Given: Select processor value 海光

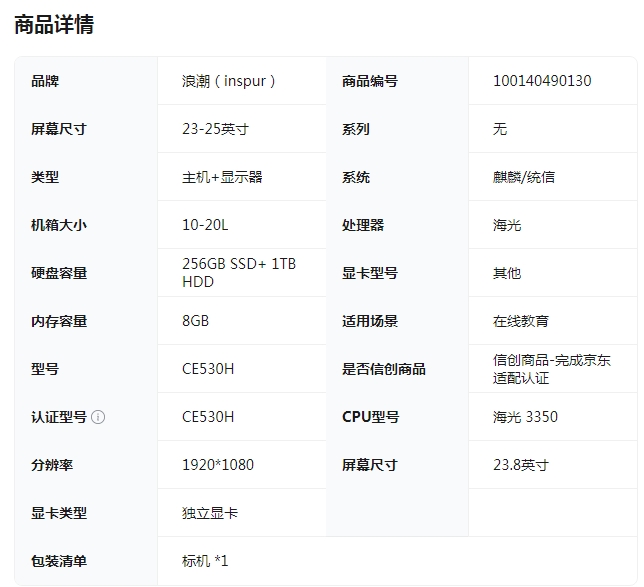Looking at the screenshot, I should tap(507, 225).
